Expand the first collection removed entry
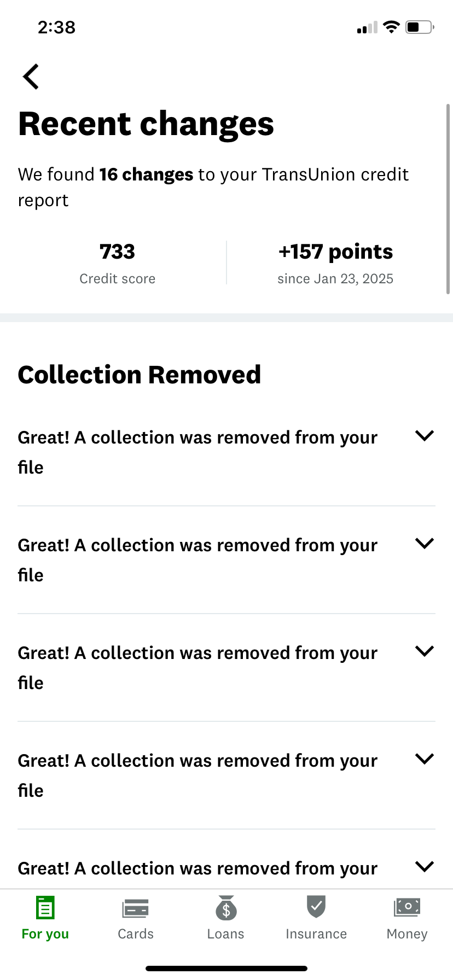This screenshot has width=453, height=980. click(424, 436)
